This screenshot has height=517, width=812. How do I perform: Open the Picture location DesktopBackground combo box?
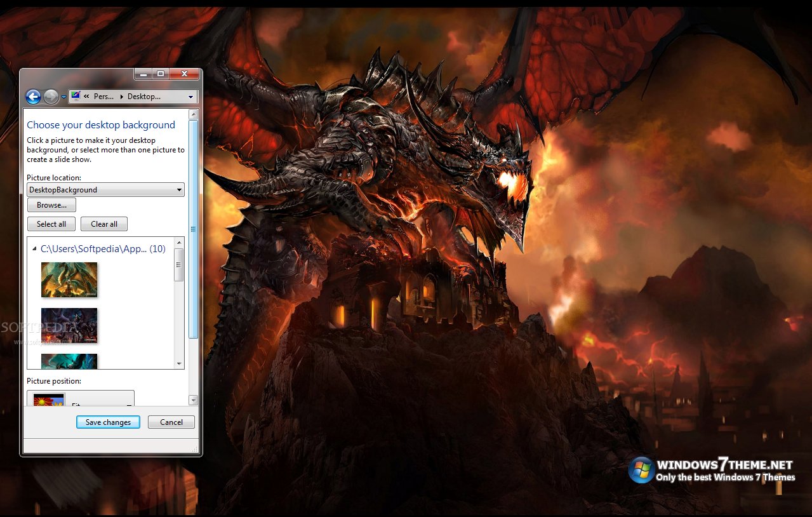point(105,190)
